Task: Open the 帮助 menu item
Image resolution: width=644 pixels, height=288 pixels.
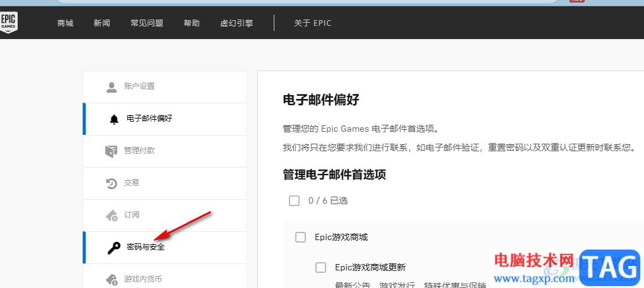Action: (192, 23)
